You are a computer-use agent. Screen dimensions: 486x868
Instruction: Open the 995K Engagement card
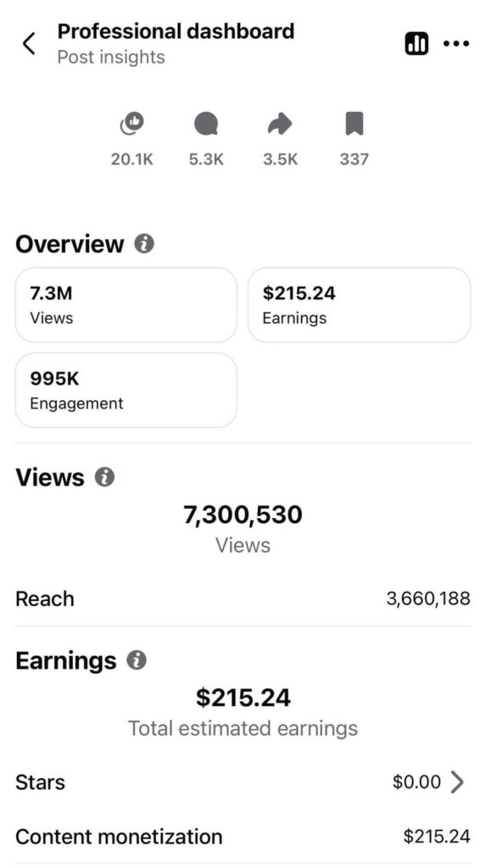[126, 390]
